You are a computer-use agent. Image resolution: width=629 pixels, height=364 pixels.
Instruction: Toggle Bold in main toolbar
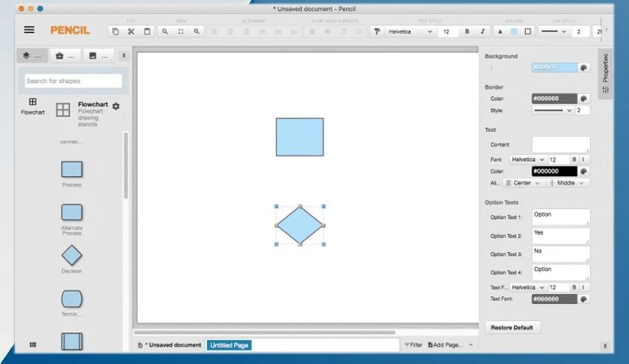467,32
